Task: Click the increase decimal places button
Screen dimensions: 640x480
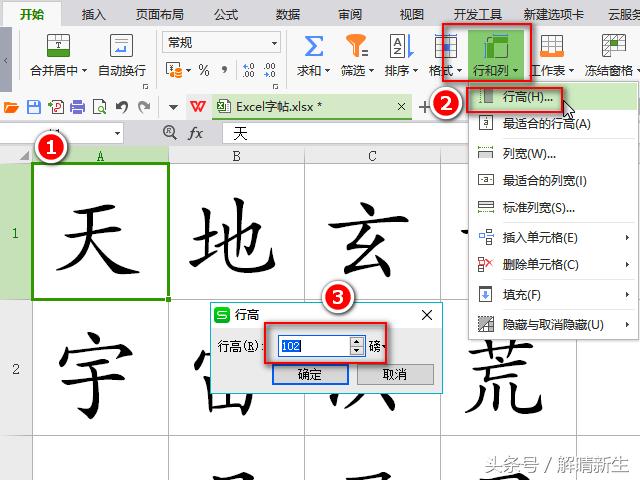Action: pyautogui.click(x=248, y=70)
